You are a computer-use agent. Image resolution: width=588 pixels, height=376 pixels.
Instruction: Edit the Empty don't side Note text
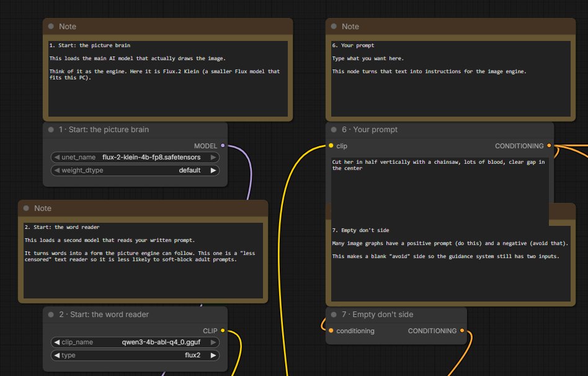coord(450,264)
